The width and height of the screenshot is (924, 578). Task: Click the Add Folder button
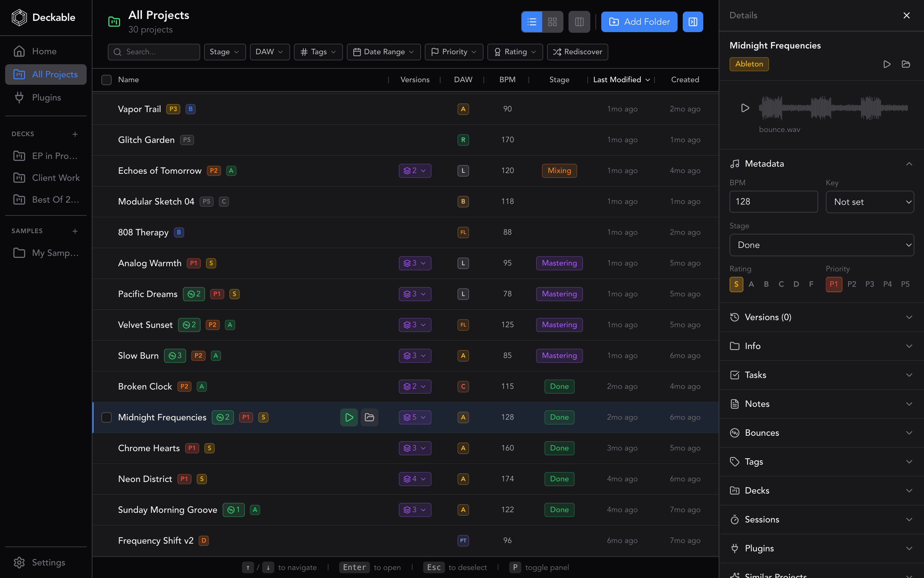639,22
